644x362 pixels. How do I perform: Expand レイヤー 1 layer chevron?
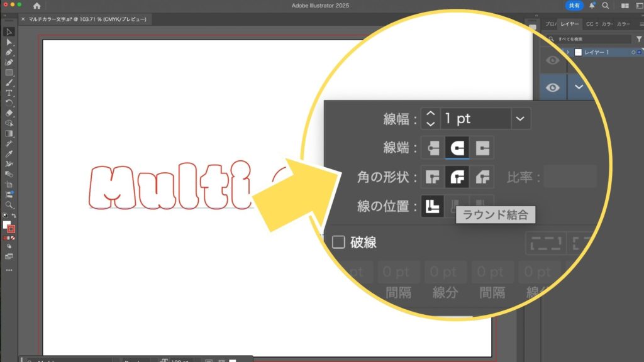click(569, 52)
